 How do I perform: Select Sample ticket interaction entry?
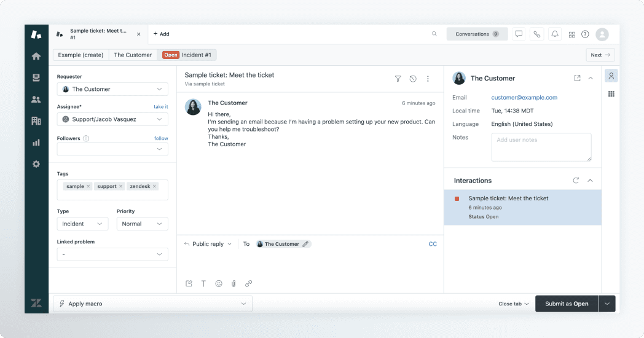click(x=522, y=207)
